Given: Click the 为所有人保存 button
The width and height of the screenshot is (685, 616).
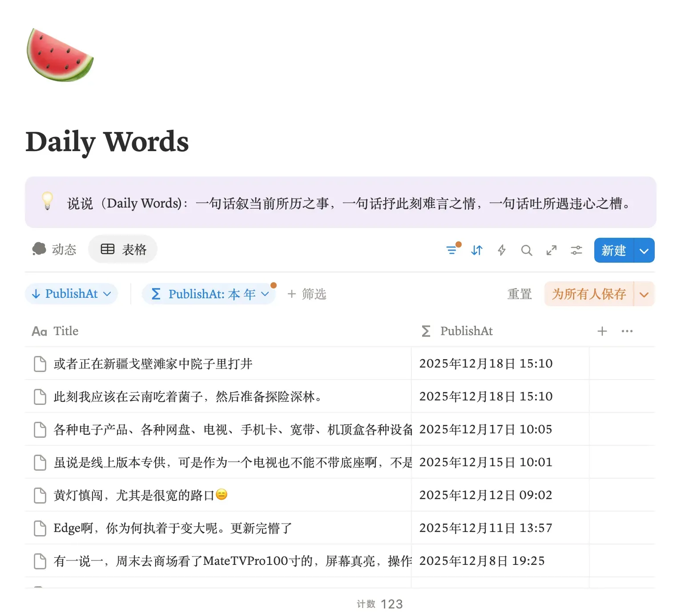Looking at the screenshot, I should (x=589, y=294).
